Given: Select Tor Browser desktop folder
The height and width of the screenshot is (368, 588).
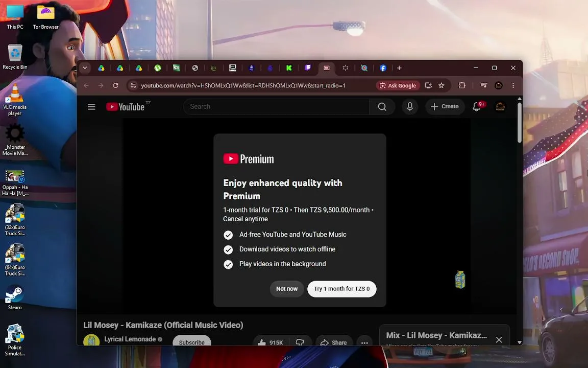Looking at the screenshot, I should 45,16.
